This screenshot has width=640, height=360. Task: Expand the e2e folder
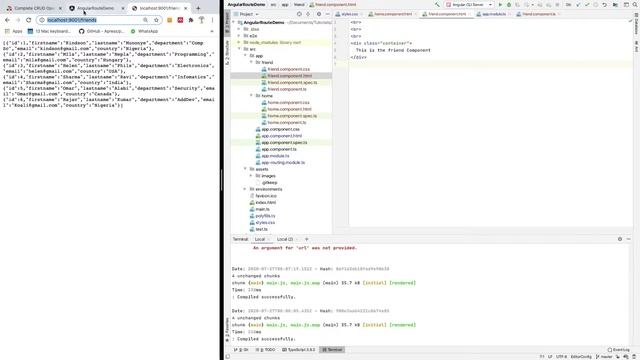coord(239,36)
